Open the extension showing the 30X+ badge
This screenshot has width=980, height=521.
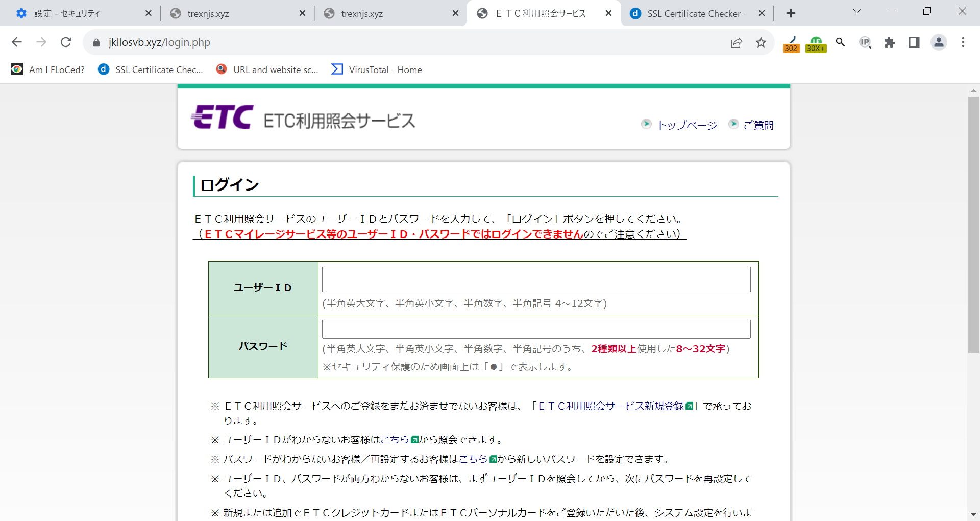pyautogui.click(x=816, y=44)
